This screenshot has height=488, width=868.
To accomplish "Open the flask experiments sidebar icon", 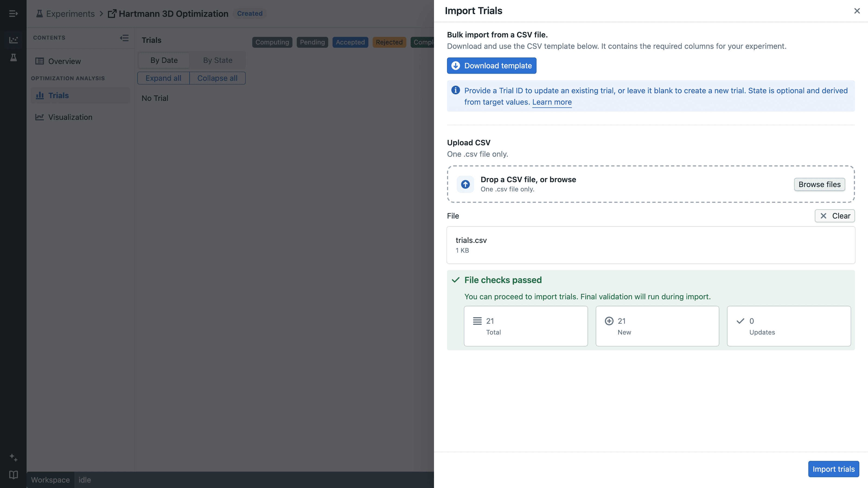I will pos(13,57).
